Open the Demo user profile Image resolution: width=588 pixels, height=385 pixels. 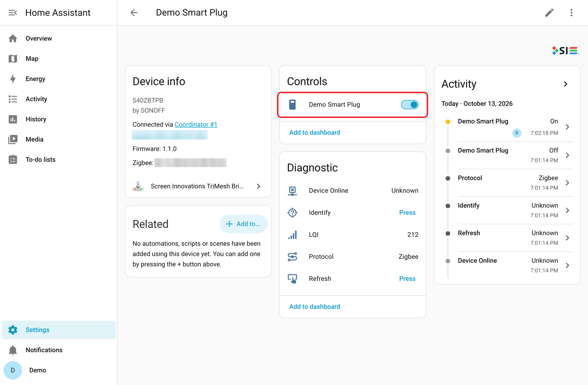(59, 370)
